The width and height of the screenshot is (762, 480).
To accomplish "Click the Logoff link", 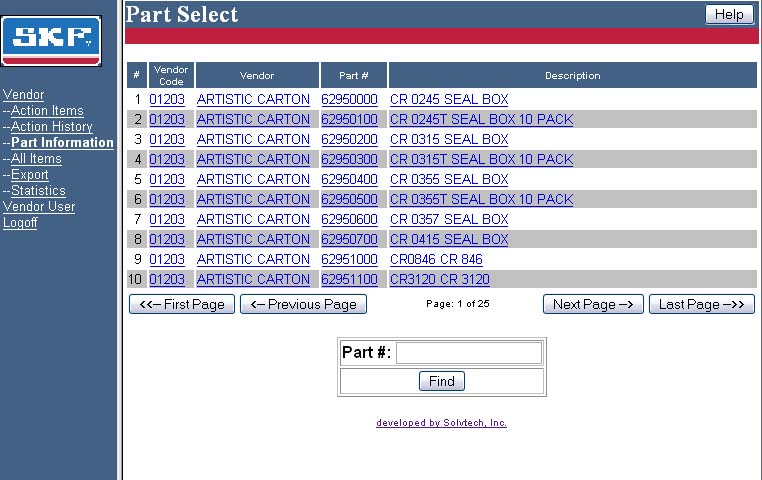I will pos(20,223).
